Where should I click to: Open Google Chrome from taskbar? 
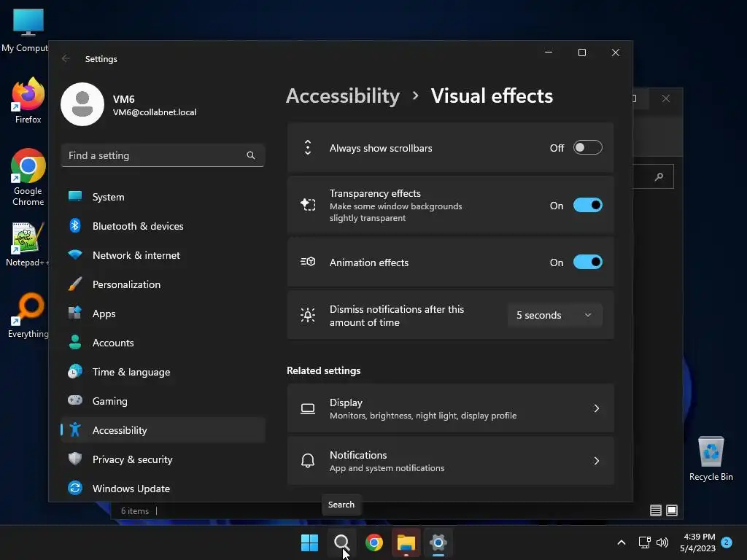[374, 542]
